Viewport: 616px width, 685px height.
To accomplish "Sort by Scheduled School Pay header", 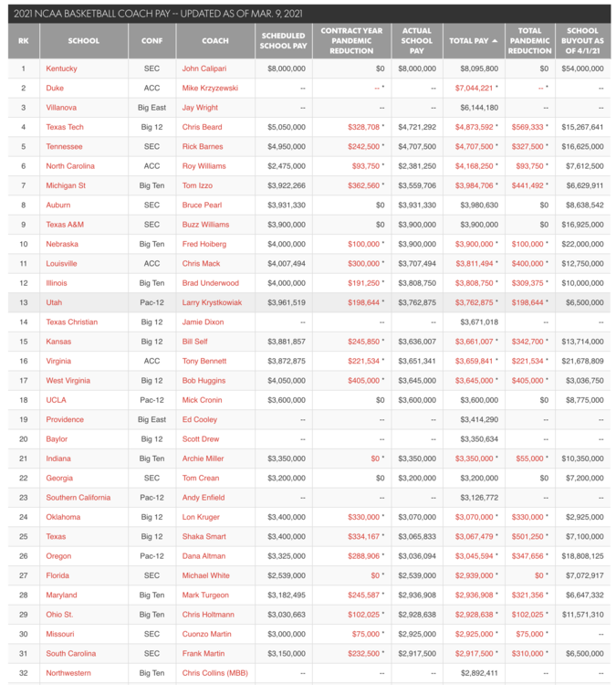I will 282,41.
